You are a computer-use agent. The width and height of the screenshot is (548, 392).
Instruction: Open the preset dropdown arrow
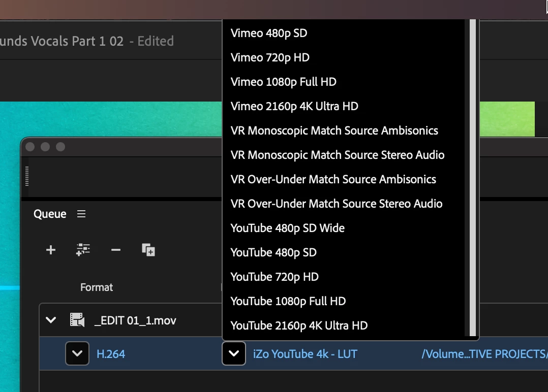pos(234,353)
